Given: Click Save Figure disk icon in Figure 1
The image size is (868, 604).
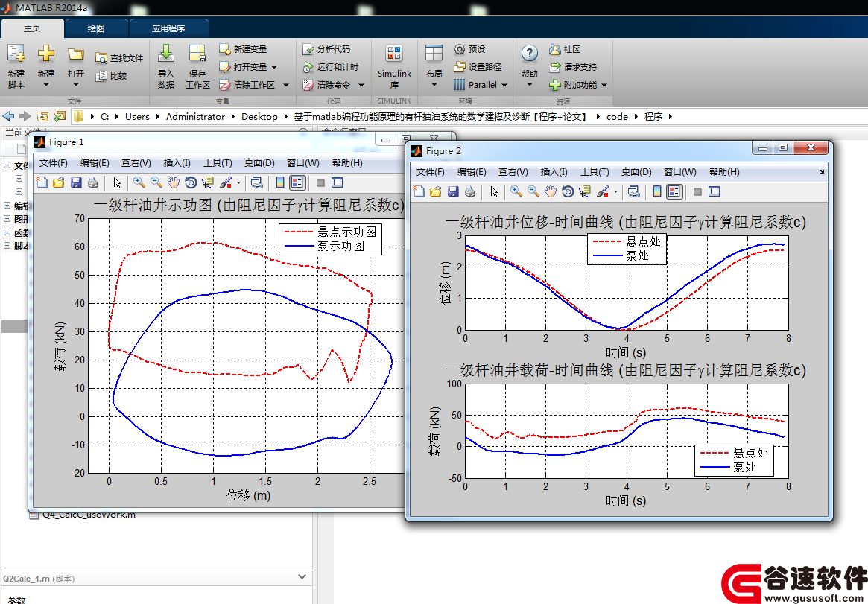Looking at the screenshot, I should (x=76, y=182).
